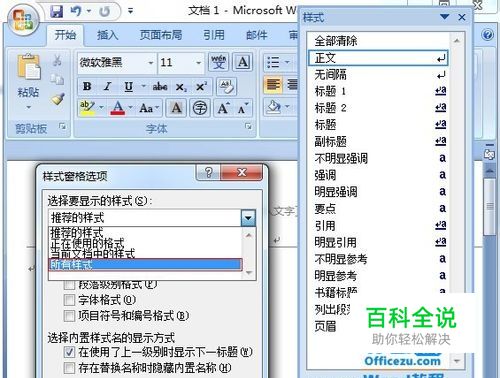Open the underline style dropdown arrow

pyautogui.click(x=143, y=86)
